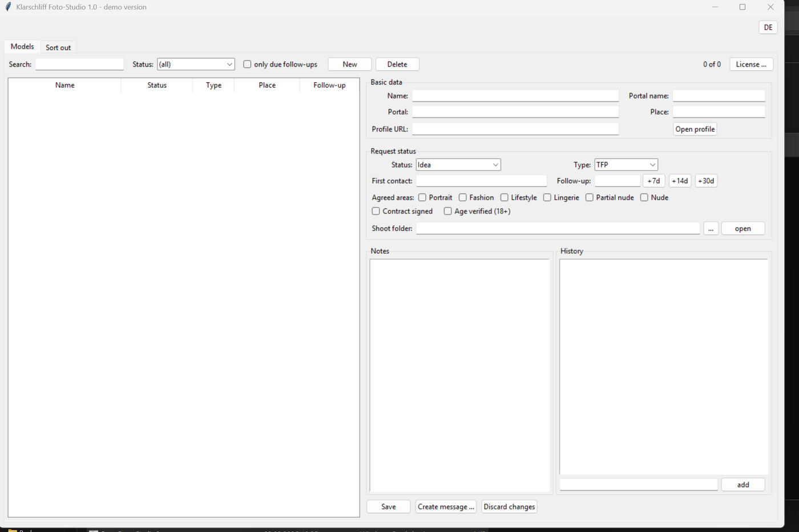Focus the Profile URL field
The height and width of the screenshot is (532, 799).
tap(515, 129)
